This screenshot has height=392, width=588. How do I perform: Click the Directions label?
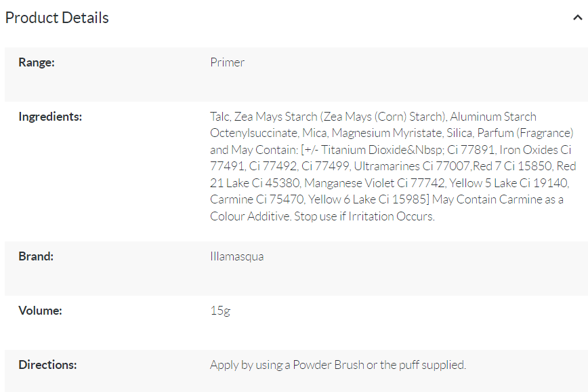pyautogui.click(x=47, y=365)
